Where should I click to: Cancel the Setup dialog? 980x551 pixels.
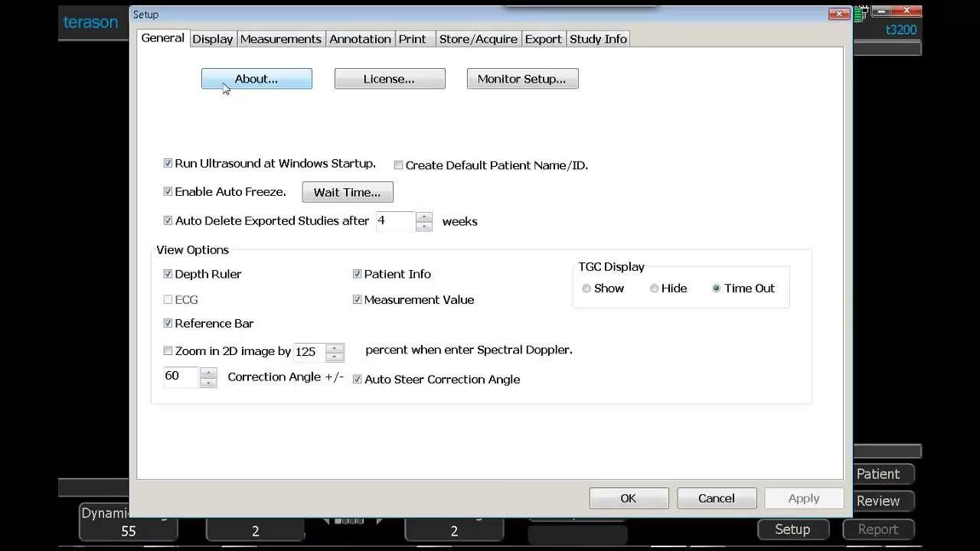click(717, 498)
